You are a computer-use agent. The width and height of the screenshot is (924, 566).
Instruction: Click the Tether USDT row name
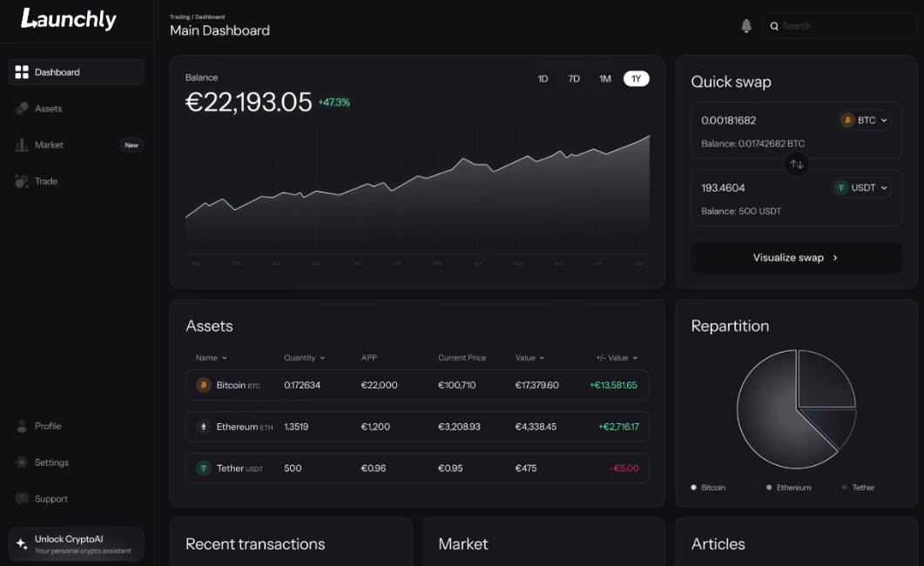tap(239, 468)
